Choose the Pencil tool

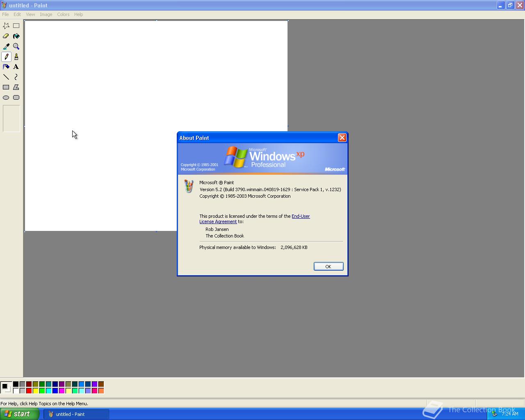6,57
